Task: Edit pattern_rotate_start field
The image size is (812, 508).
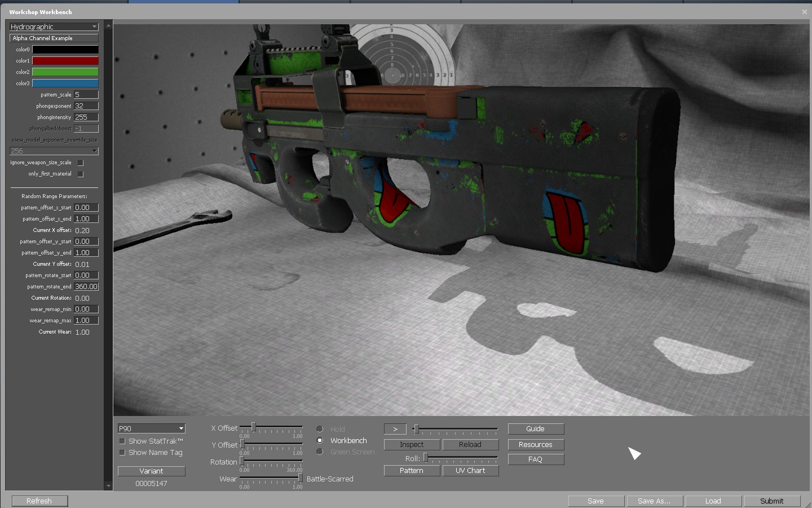Action: pyautogui.click(x=86, y=275)
